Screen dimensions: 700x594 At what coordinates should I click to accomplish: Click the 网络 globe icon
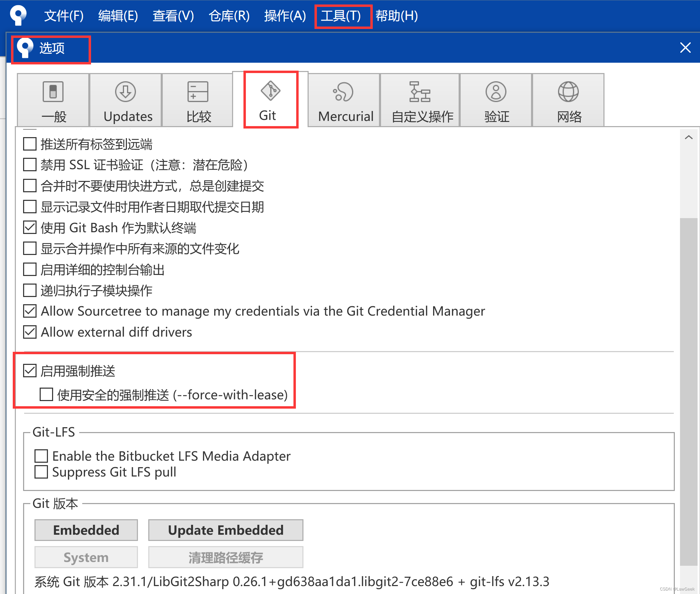(568, 92)
